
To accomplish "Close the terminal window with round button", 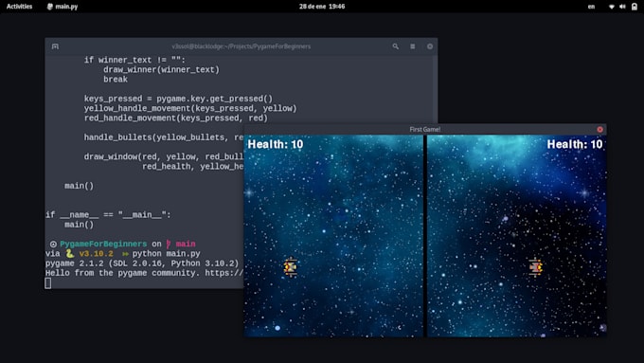I will pyautogui.click(x=430, y=46).
